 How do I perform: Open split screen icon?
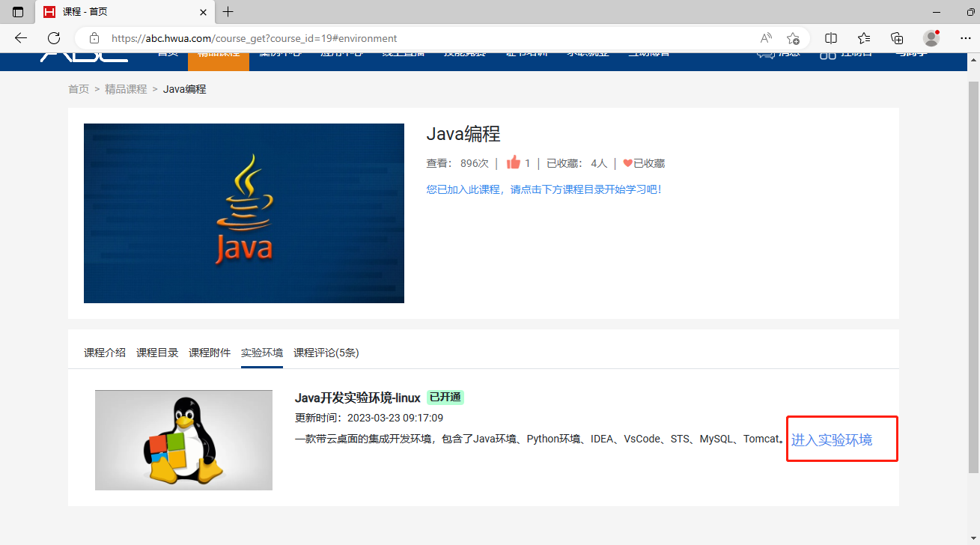[x=831, y=38]
